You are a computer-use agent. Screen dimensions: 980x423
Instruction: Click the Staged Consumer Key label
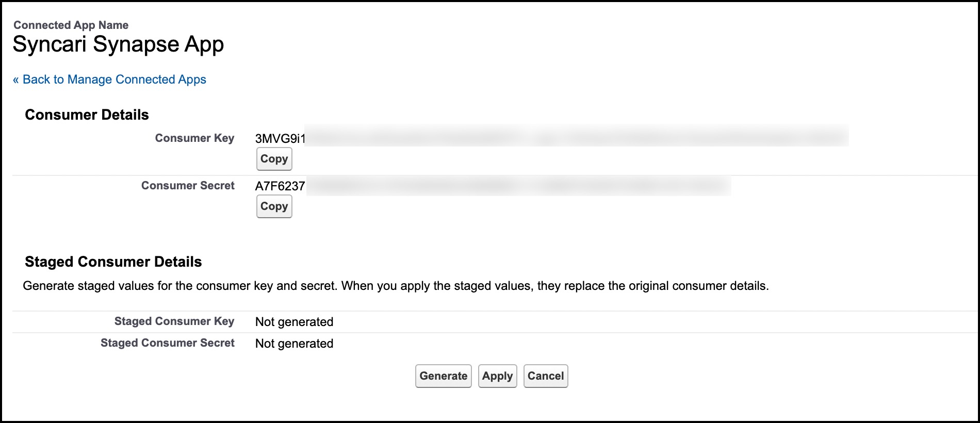tap(174, 321)
